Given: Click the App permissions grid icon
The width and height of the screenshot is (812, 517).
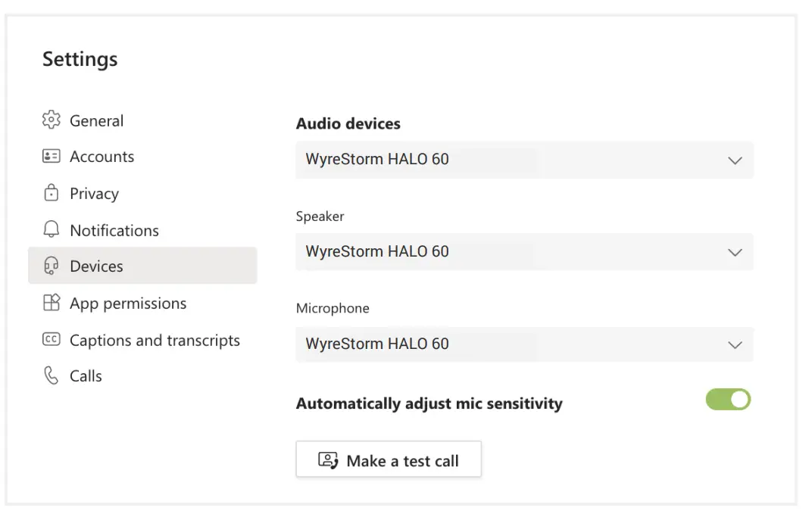Looking at the screenshot, I should point(51,304).
